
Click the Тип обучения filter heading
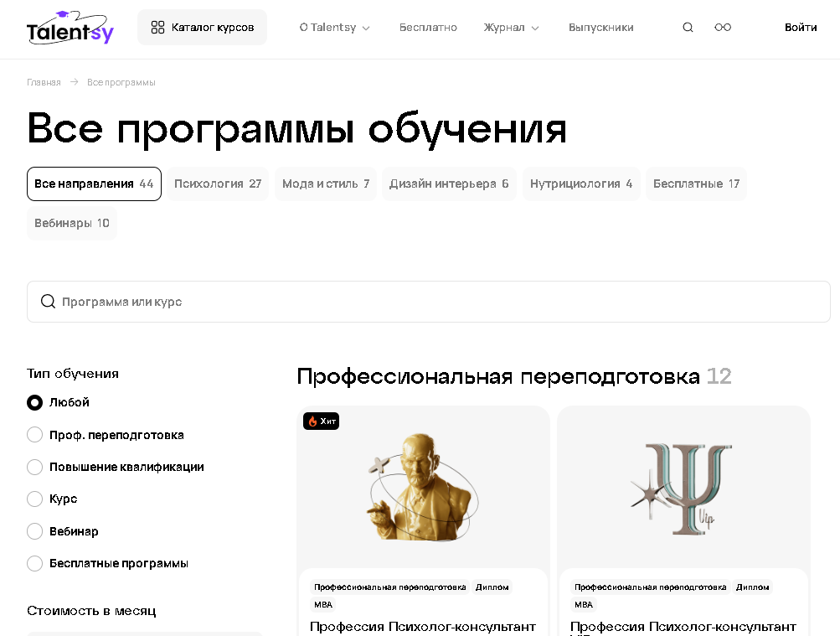[x=73, y=374]
